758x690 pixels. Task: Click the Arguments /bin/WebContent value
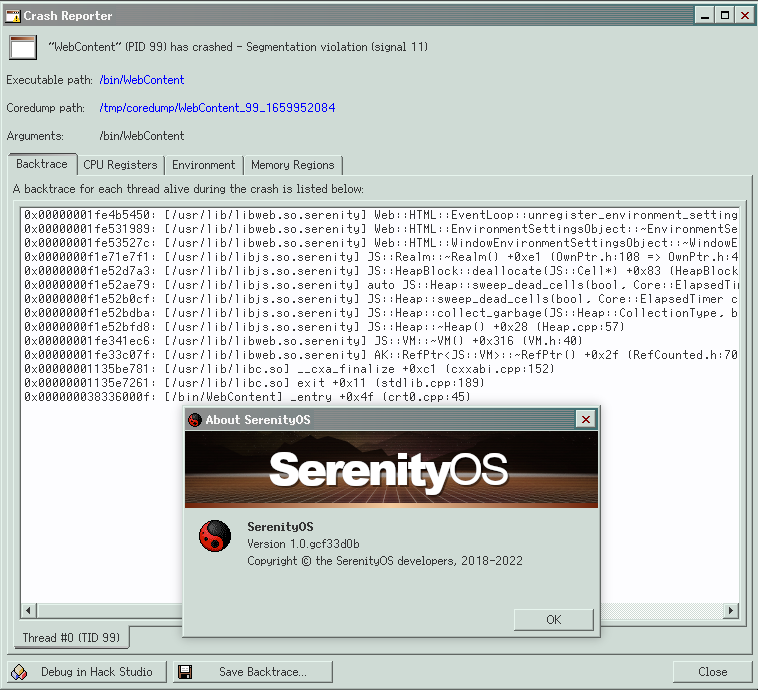coord(142,136)
